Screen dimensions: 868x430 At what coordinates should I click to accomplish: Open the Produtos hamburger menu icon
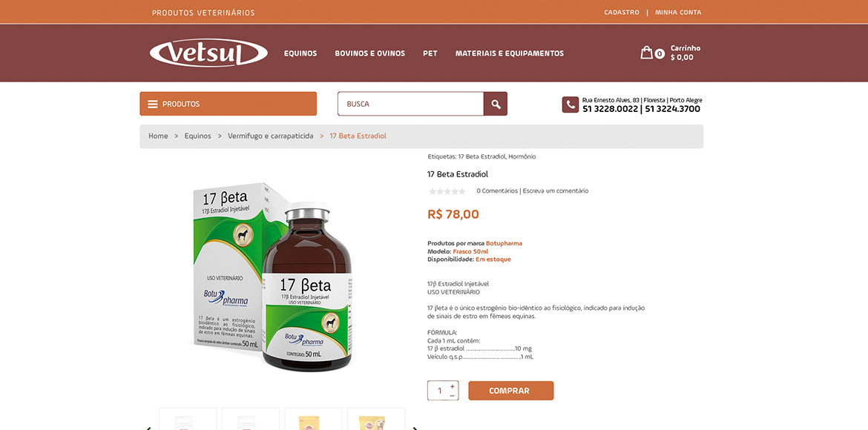click(x=153, y=104)
